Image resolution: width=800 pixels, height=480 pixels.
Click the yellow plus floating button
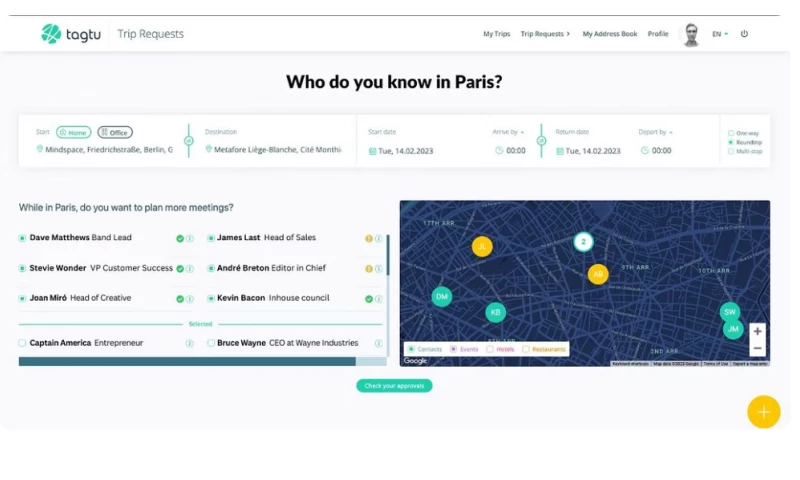tap(763, 411)
